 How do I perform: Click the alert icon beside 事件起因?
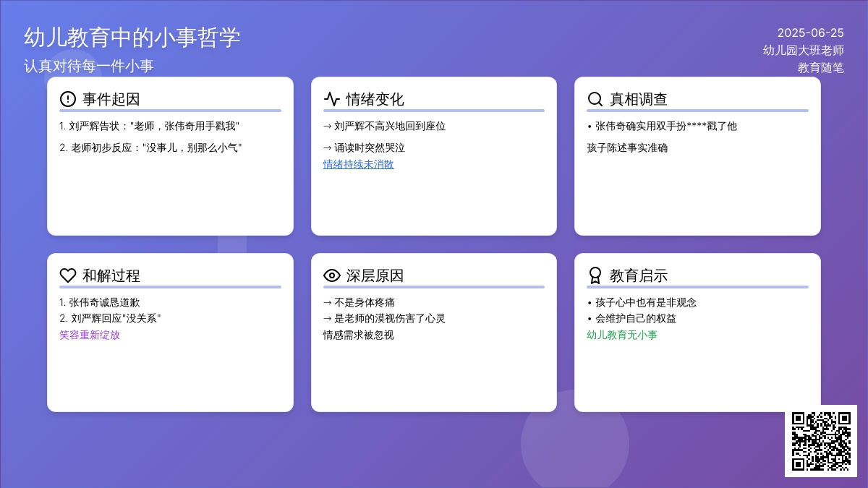pyautogui.click(x=68, y=99)
